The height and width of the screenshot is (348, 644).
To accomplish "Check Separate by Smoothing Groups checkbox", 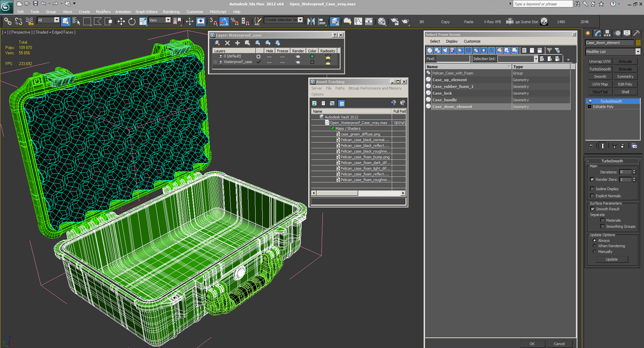I will click(x=602, y=226).
